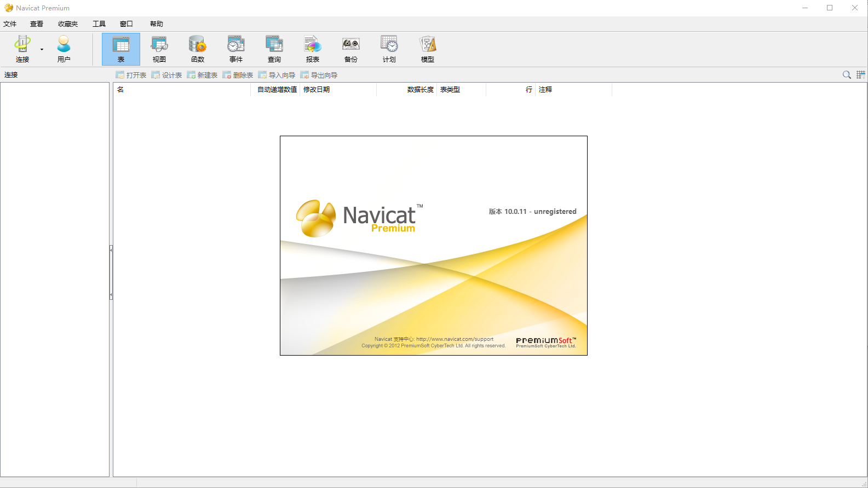Sort by 行 (Rows) column header
This screenshot has width=868, height=488.
[511, 90]
